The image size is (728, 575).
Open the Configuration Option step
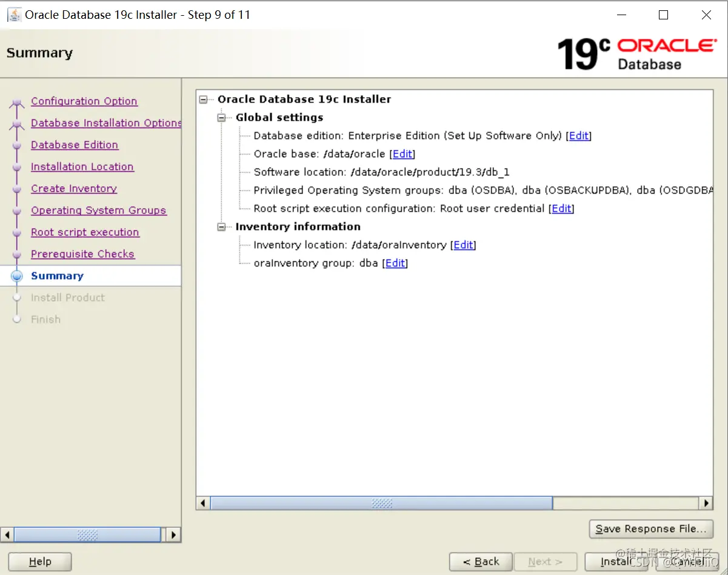(x=84, y=101)
